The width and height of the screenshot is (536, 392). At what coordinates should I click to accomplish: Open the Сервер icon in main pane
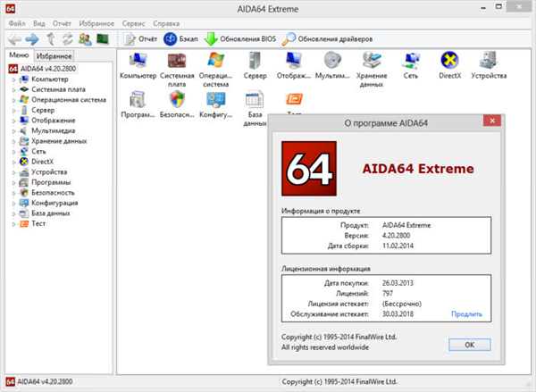click(255, 65)
